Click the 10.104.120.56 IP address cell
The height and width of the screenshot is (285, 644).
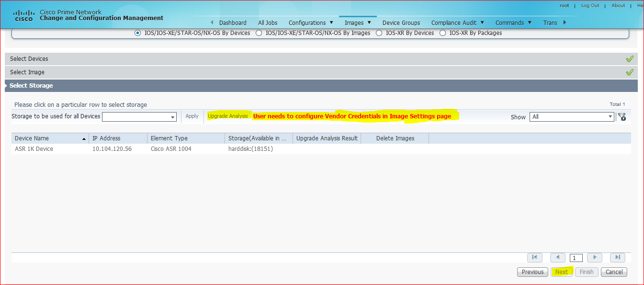112,149
